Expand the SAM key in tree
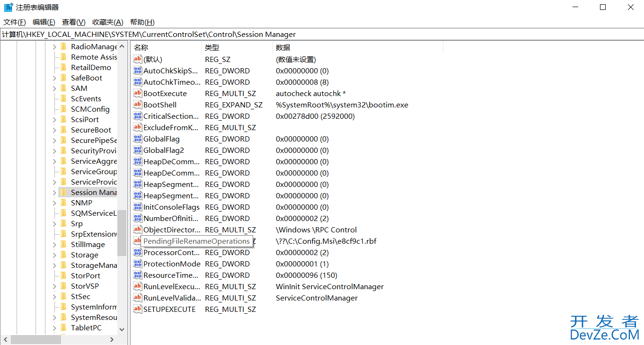 54,88
